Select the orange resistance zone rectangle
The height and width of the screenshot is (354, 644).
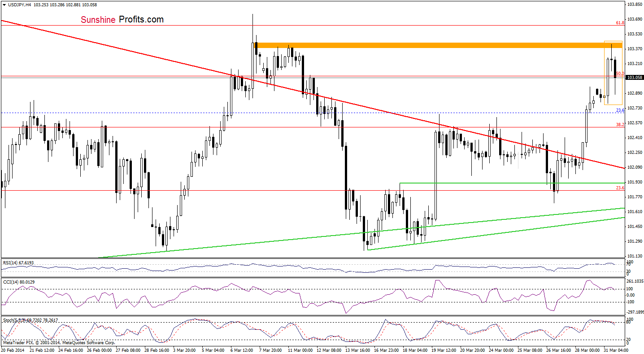pyautogui.click(x=438, y=45)
